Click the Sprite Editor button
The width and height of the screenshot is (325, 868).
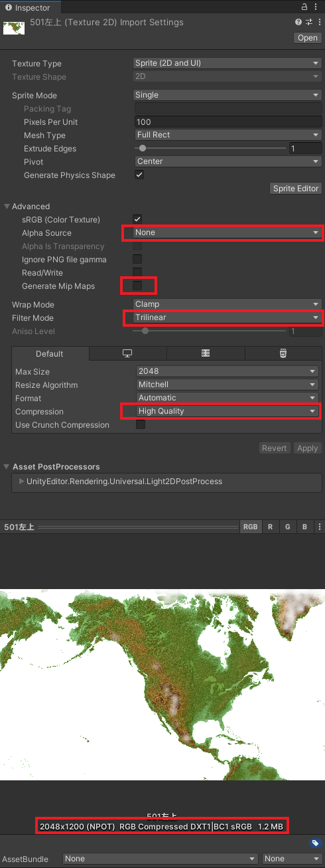[296, 189]
